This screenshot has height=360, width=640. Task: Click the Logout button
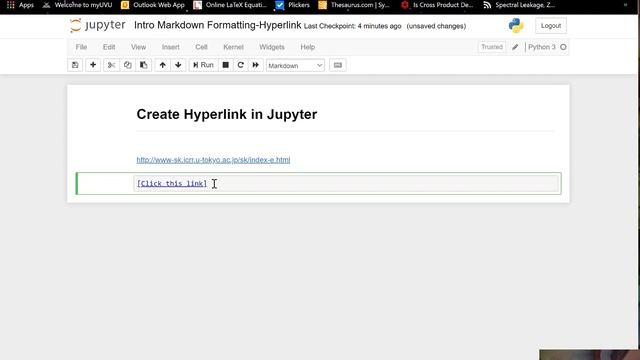click(x=551, y=26)
